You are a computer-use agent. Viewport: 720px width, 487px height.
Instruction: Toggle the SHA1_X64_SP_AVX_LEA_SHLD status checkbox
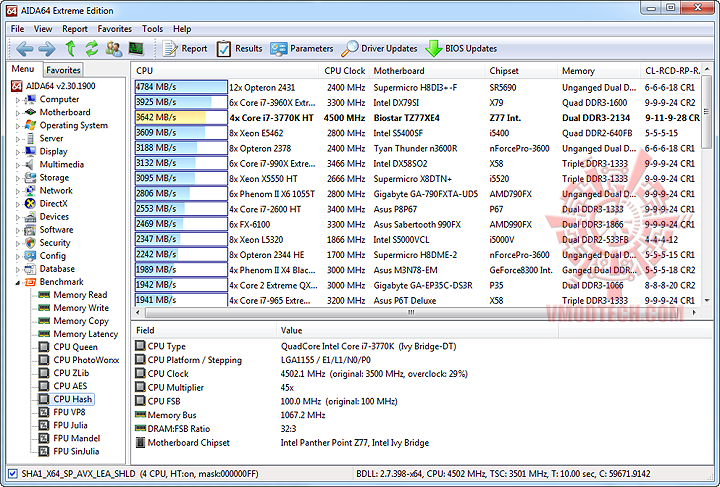click(13, 473)
